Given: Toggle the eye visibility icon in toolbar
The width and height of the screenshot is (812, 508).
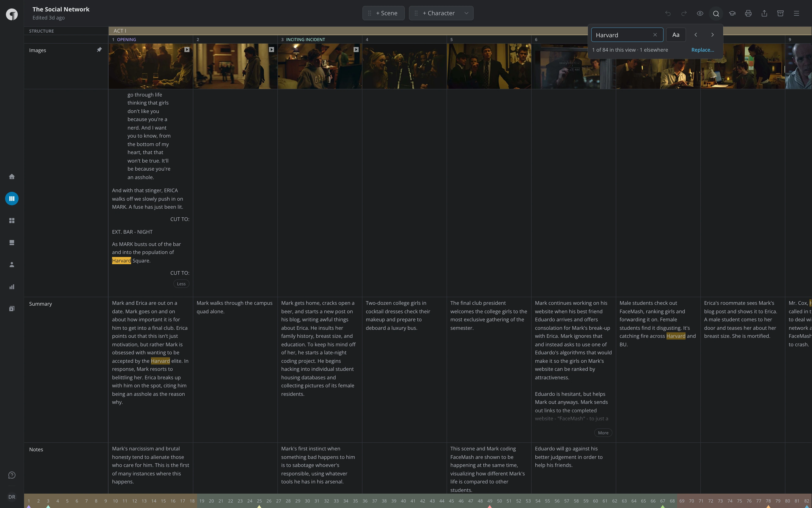Looking at the screenshot, I should point(700,13).
